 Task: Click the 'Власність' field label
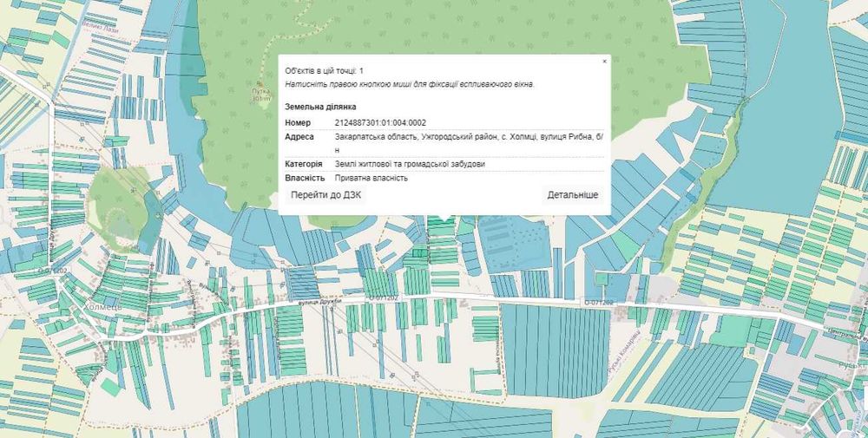pyautogui.click(x=305, y=178)
